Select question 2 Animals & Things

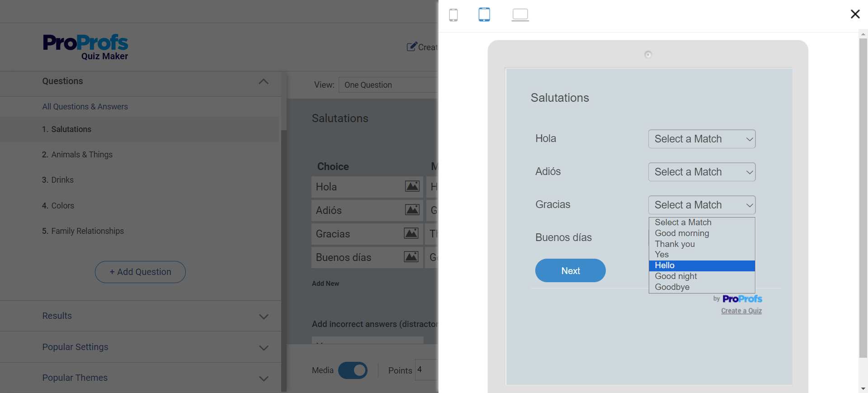pyautogui.click(x=81, y=155)
